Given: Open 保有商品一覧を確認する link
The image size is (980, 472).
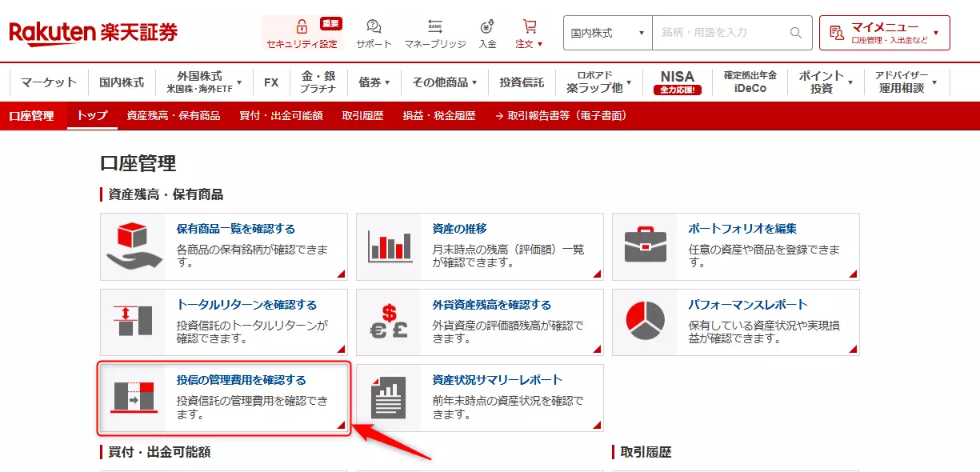Looking at the screenshot, I should [236, 229].
